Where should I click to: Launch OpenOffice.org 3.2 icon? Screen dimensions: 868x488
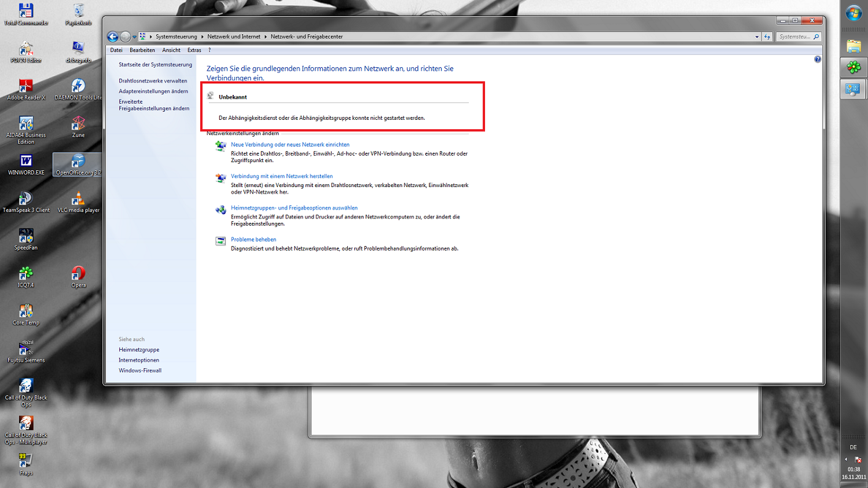point(78,165)
